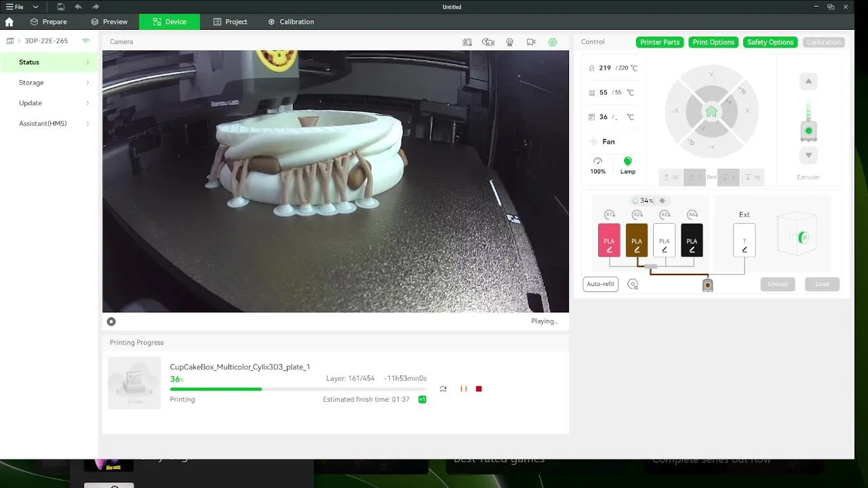
Task: Click the video recording icon in Camera bar
Action: click(x=531, y=42)
